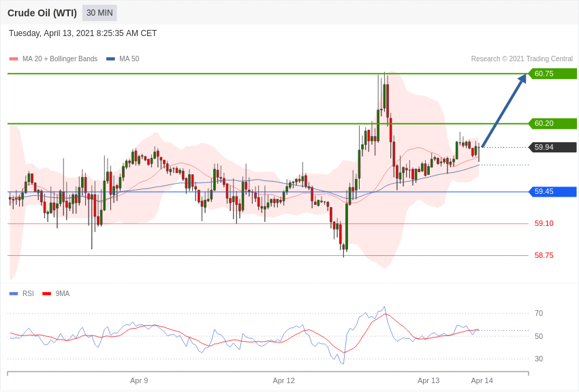The width and height of the screenshot is (579, 392).
Task: Click the blue MA 50 legend swatch
Action: click(x=110, y=59)
